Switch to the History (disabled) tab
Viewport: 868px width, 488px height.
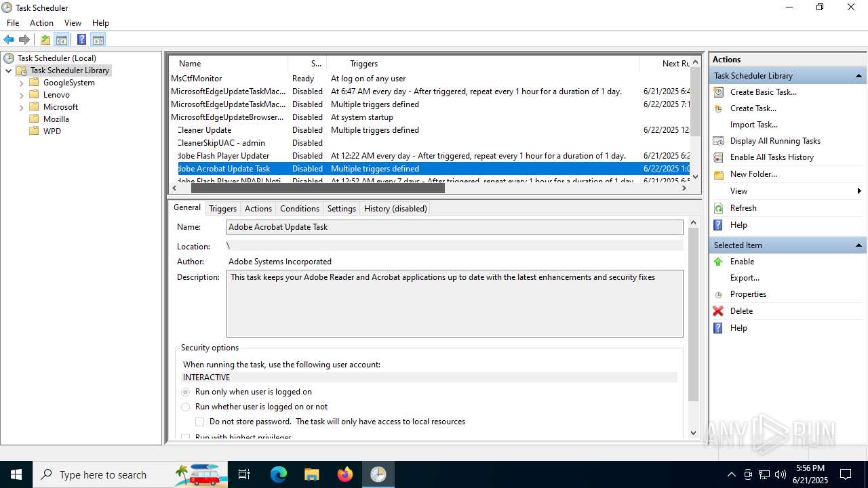395,209
